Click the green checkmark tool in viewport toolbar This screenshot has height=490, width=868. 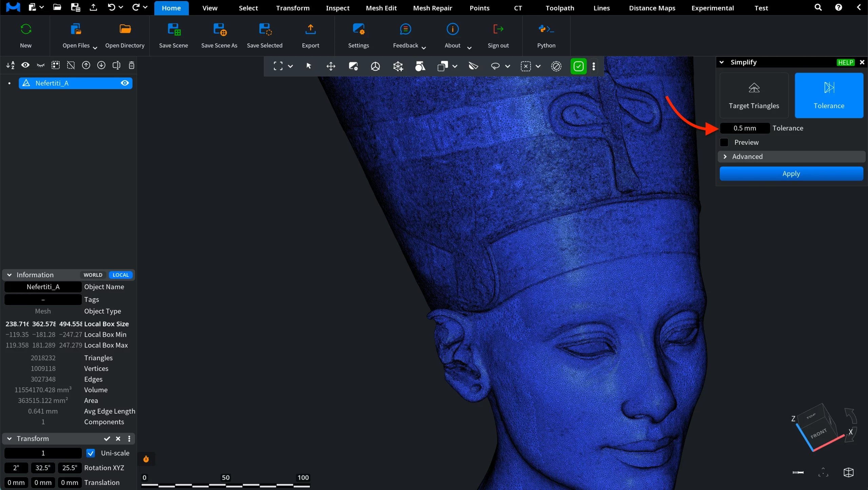click(x=578, y=66)
